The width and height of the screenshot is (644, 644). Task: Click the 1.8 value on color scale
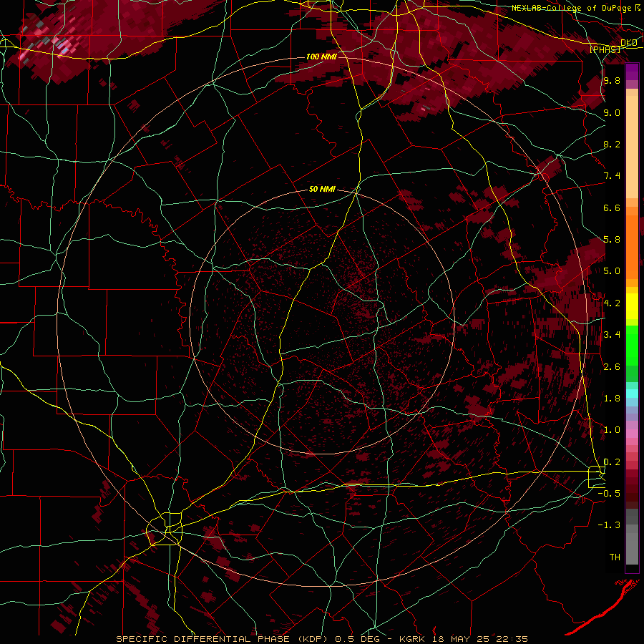[612, 399]
